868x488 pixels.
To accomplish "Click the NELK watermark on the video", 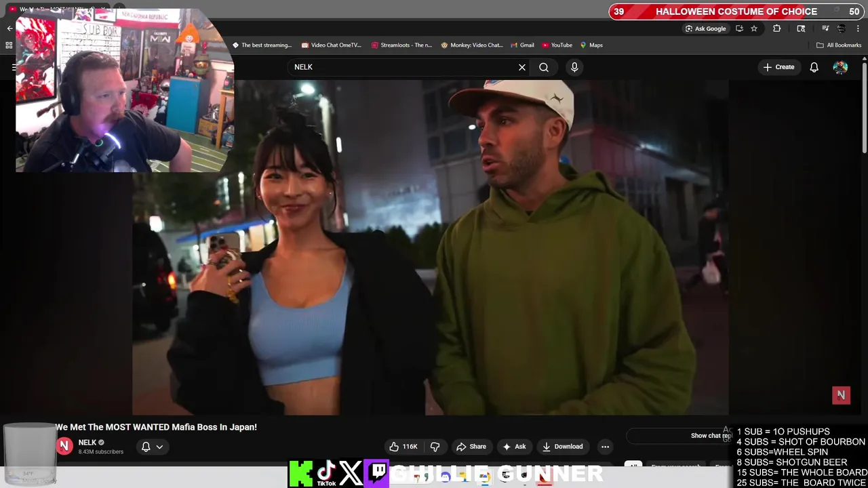I will (x=841, y=395).
